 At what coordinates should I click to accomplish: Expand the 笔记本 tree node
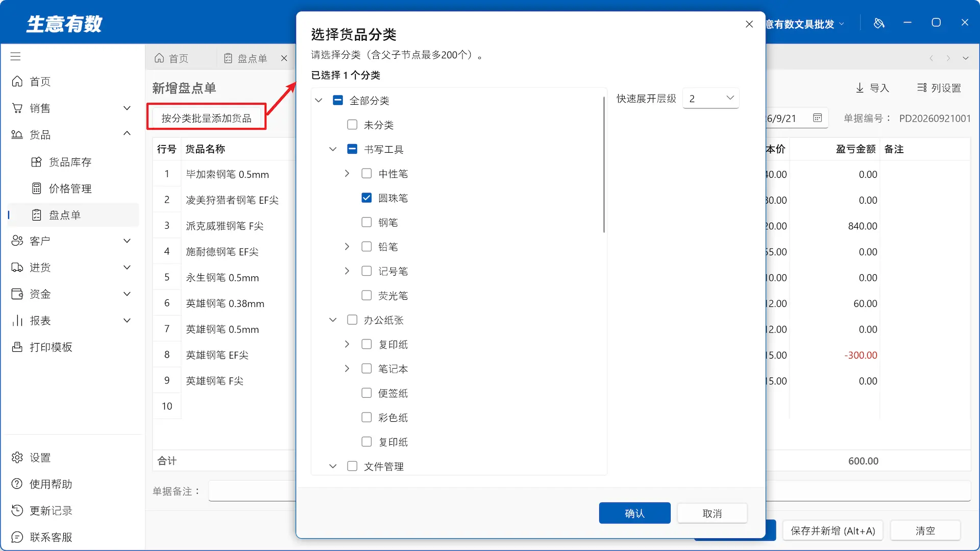(347, 369)
